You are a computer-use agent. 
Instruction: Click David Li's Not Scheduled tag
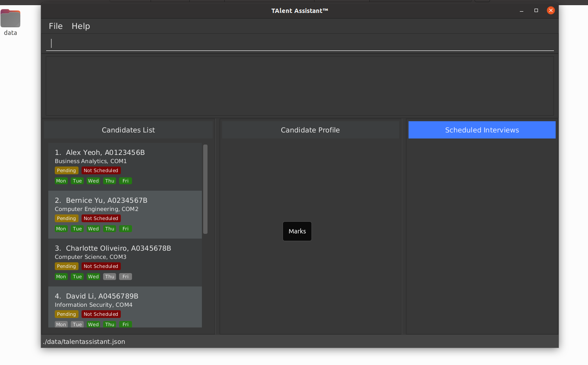[x=101, y=314]
